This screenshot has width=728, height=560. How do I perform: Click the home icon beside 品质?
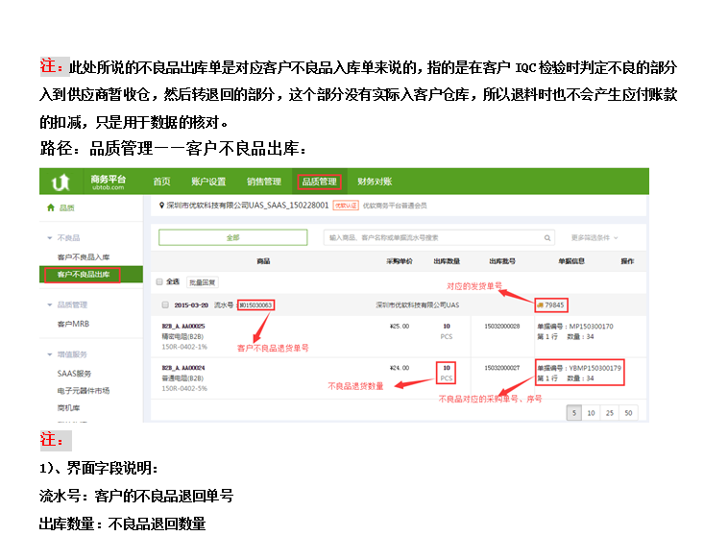51,207
